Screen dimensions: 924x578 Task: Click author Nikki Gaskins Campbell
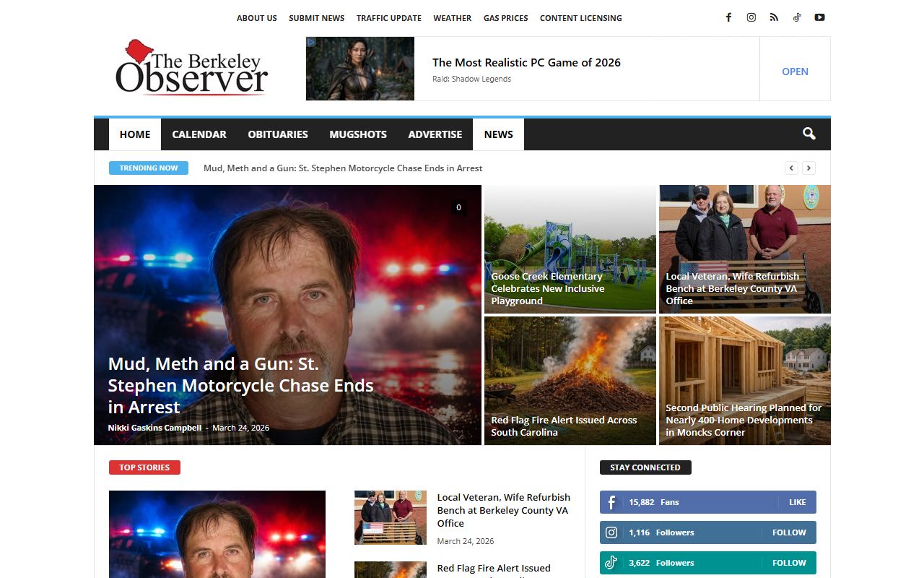point(154,428)
